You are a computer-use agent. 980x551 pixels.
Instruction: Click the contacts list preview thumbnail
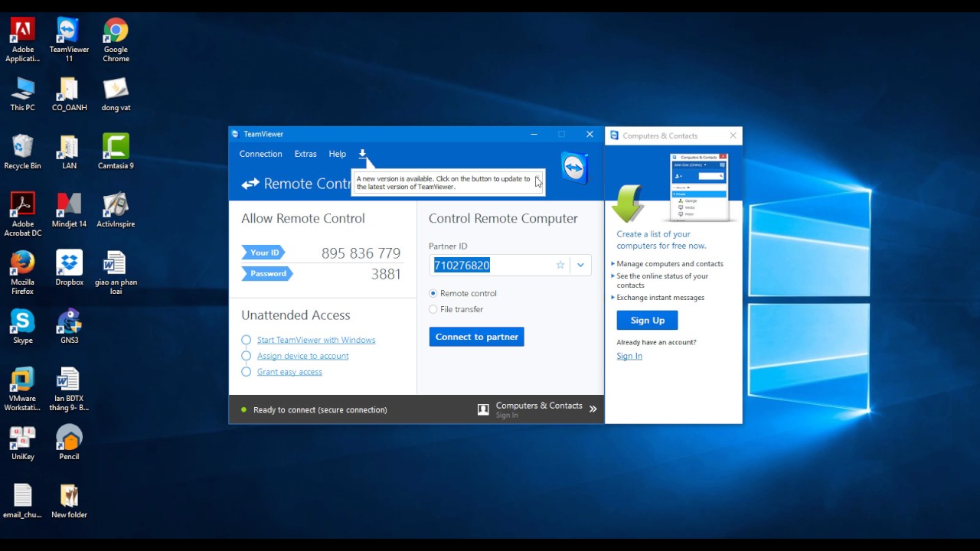coord(698,187)
